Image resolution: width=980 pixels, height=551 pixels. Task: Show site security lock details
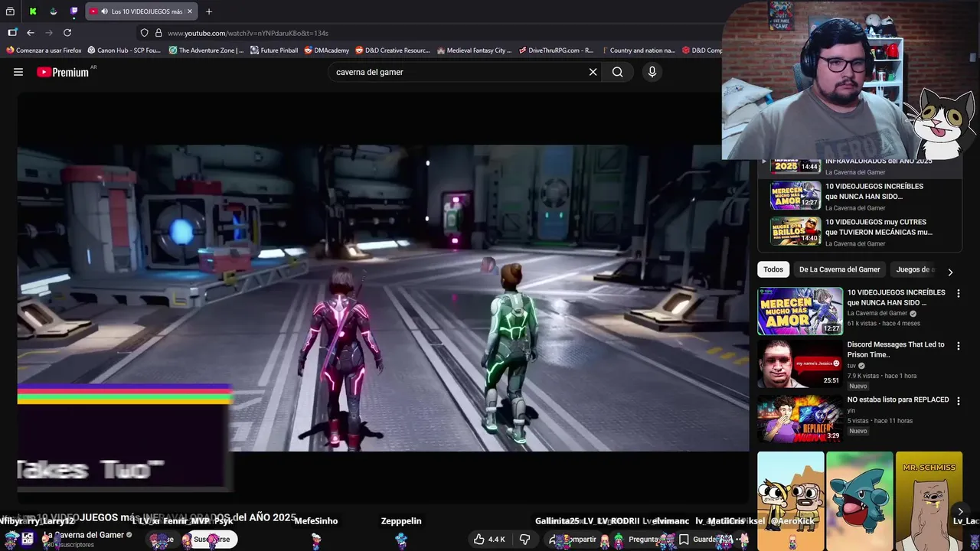tap(158, 33)
